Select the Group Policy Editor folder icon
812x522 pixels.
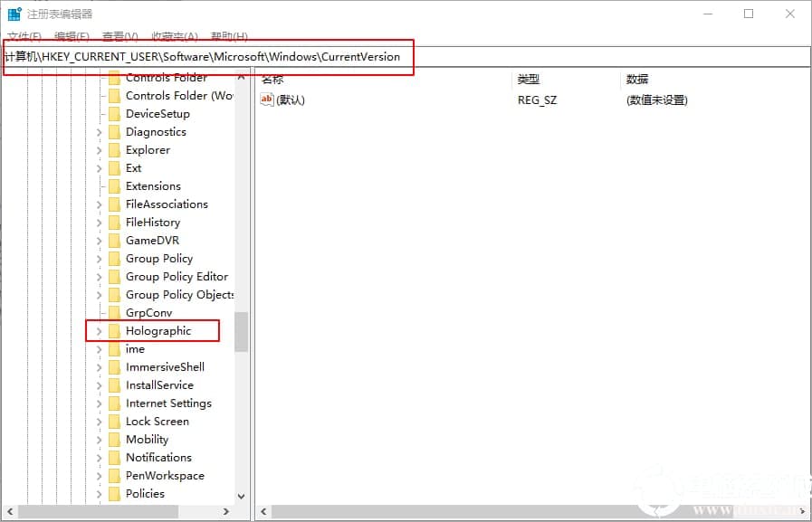click(x=114, y=276)
